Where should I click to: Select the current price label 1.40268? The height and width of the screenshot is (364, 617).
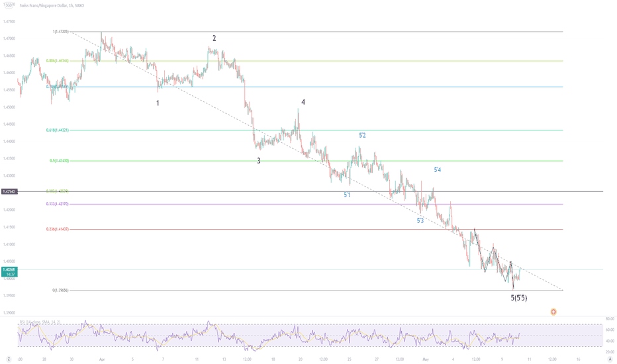click(x=9, y=271)
